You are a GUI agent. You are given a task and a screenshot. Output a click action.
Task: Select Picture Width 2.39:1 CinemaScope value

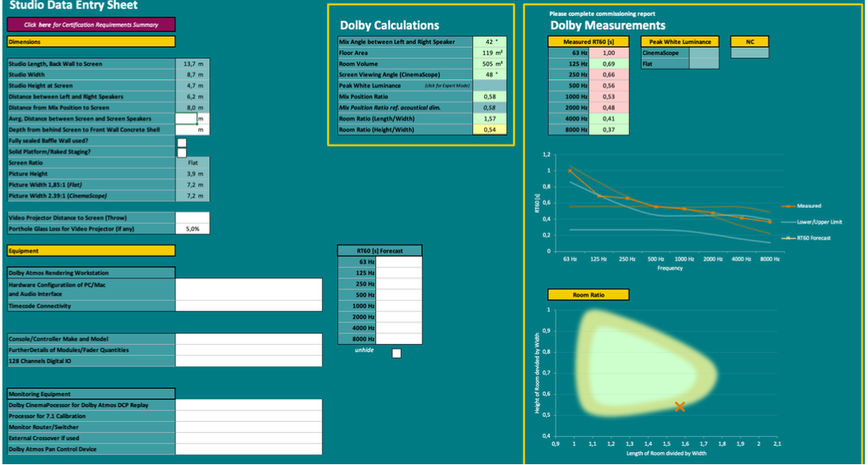[x=192, y=196]
